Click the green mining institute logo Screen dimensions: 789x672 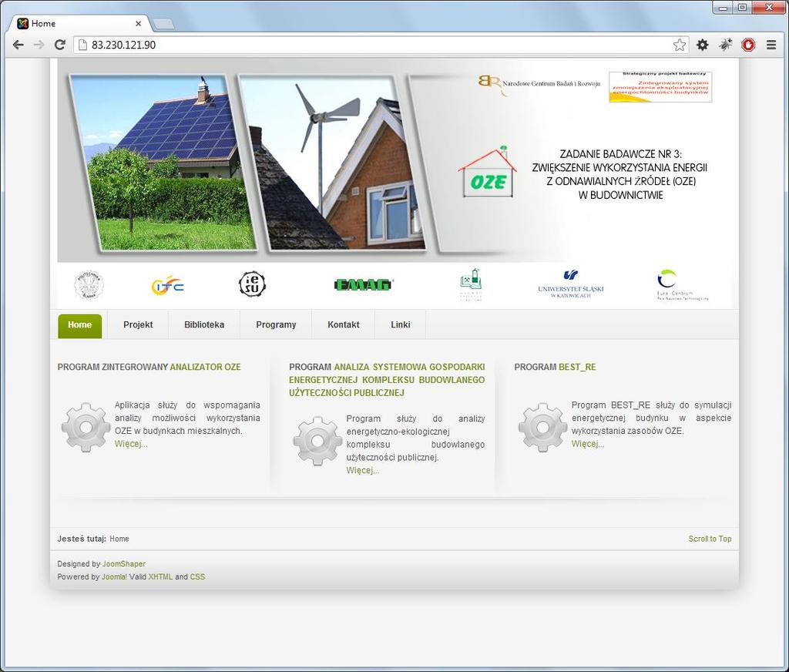[471, 284]
